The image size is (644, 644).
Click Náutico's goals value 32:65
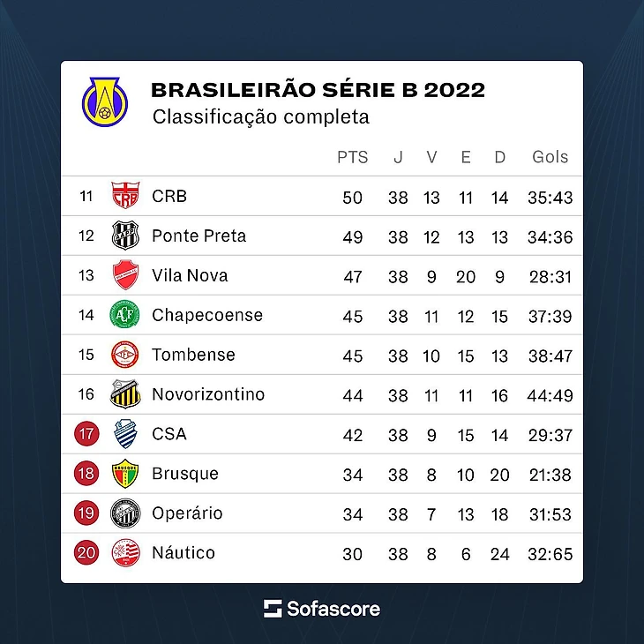pyautogui.click(x=550, y=553)
